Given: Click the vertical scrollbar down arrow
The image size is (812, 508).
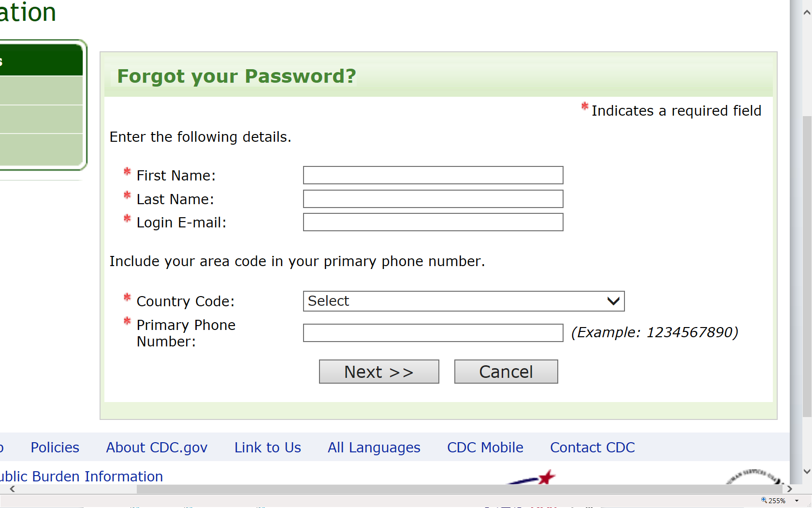Looking at the screenshot, I should coord(807,471).
